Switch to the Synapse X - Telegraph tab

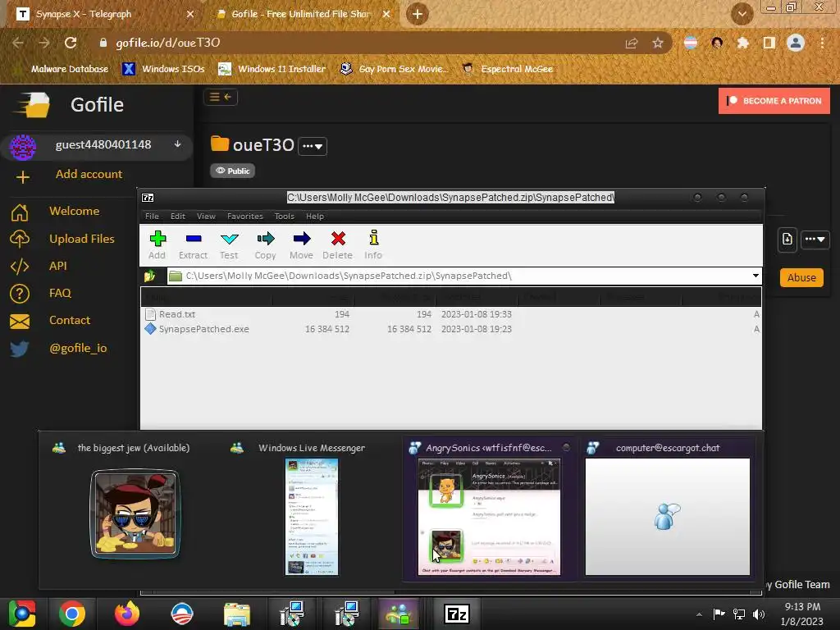[102, 14]
